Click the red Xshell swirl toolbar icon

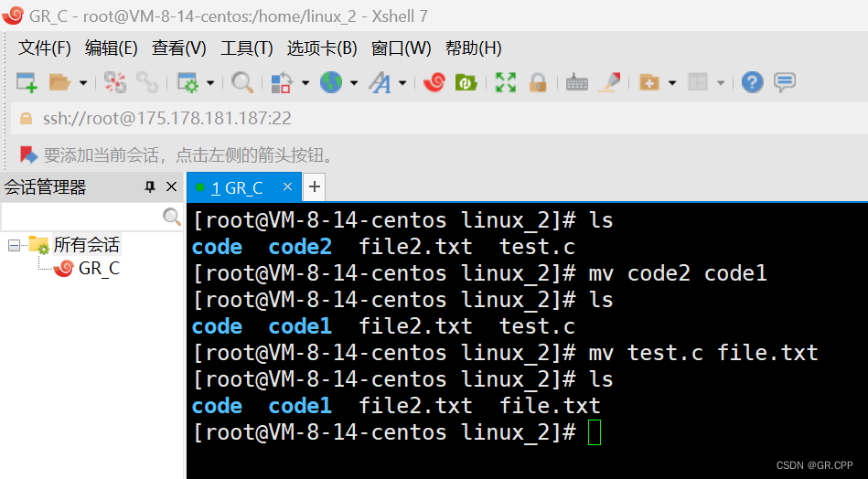(x=434, y=83)
